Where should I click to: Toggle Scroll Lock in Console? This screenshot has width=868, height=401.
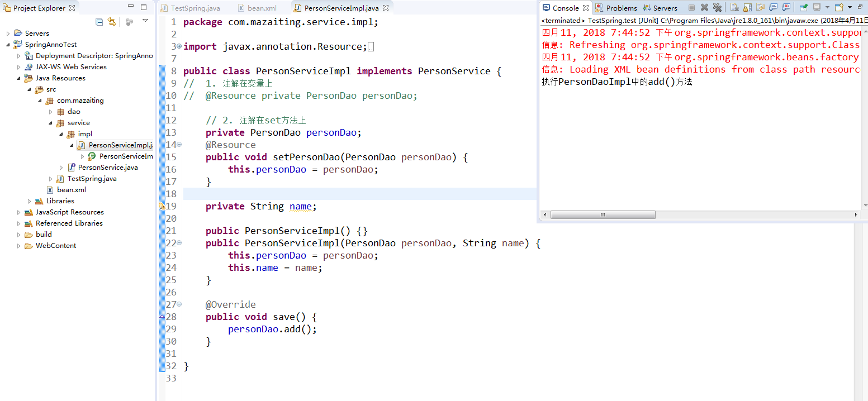[747, 8]
